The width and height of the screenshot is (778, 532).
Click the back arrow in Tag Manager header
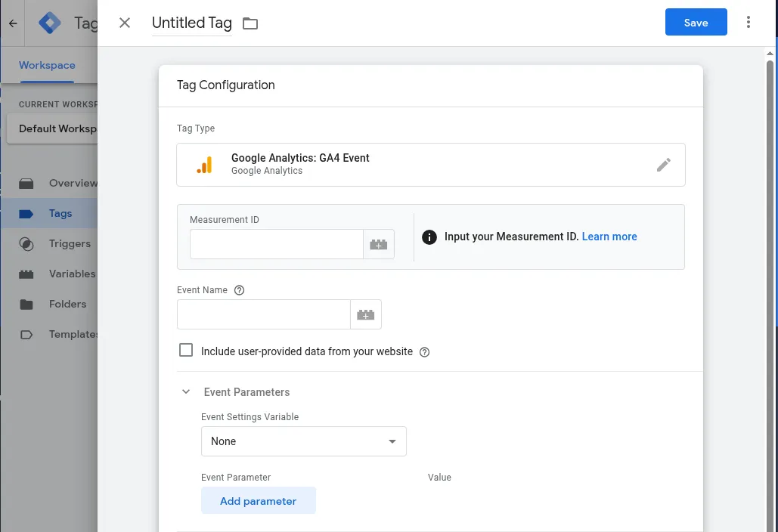tap(13, 23)
